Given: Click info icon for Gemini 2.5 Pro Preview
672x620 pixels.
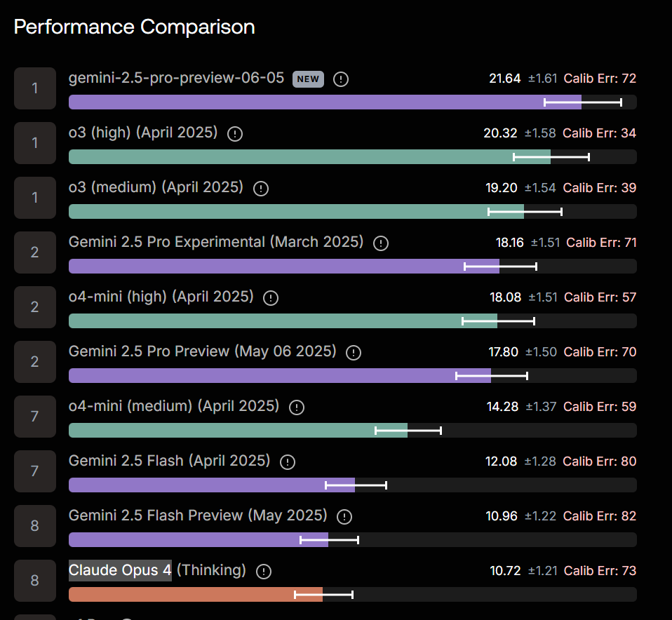Looking at the screenshot, I should (x=354, y=353).
